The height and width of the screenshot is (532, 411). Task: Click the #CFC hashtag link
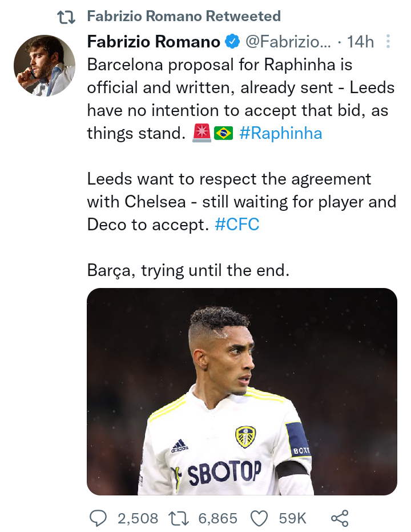237,224
